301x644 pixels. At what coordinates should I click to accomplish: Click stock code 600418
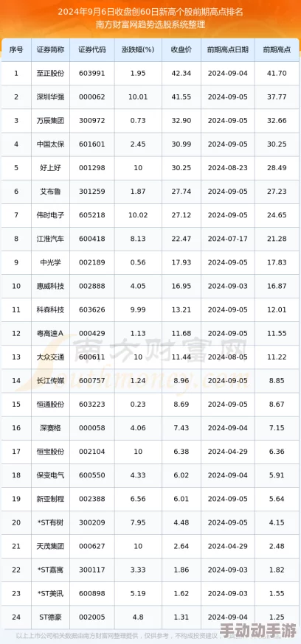92,239
